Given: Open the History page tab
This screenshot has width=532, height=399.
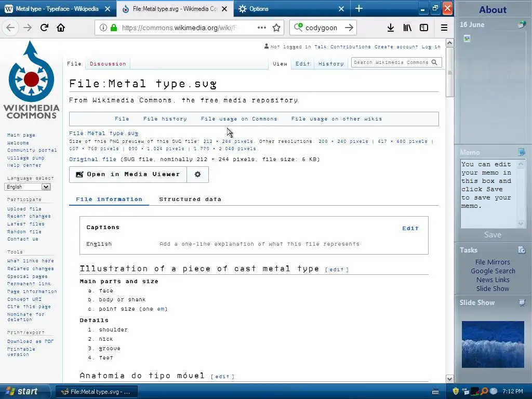Looking at the screenshot, I should pyautogui.click(x=331, y=63).
